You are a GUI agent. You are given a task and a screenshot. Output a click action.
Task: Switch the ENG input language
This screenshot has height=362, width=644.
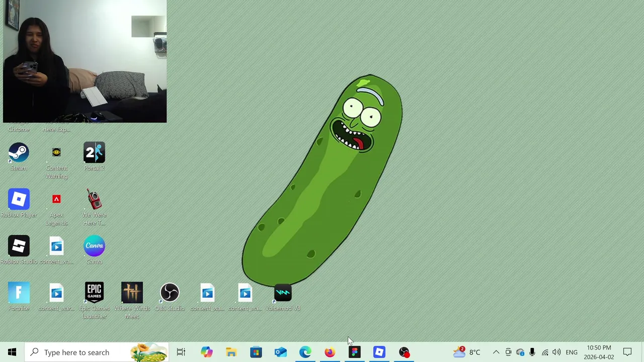point(572,352)
